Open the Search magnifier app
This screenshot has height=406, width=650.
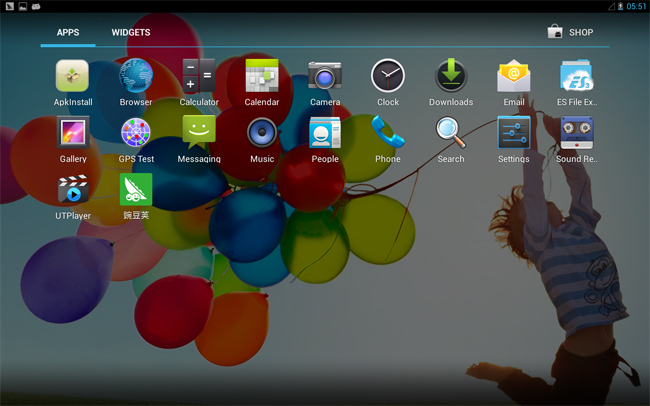451,140
